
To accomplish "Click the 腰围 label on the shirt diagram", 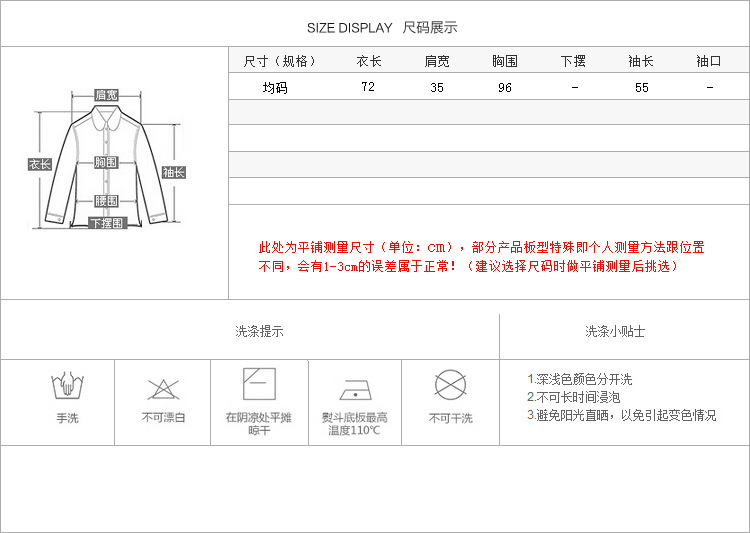I will pos(106,200).
